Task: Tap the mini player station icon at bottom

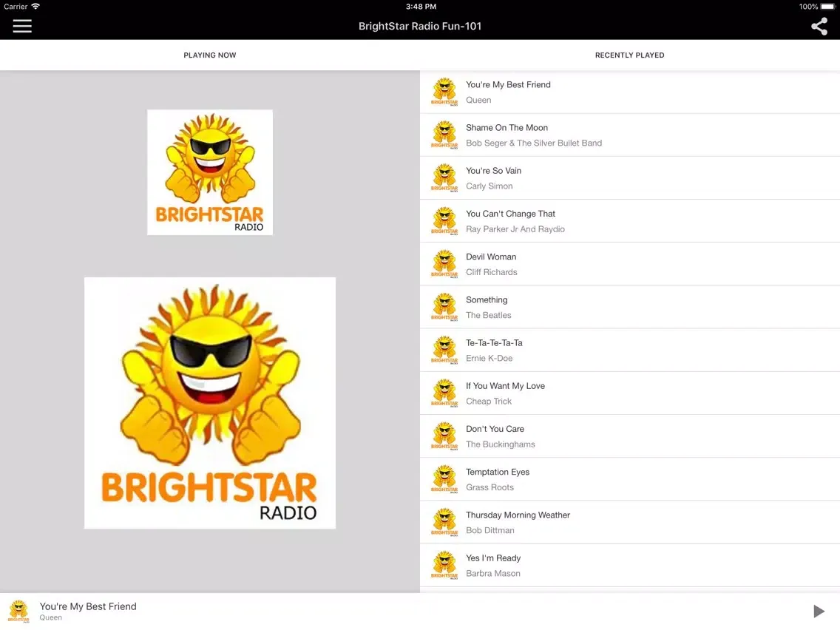Action: pyautogui.click(x=18, y=612)
